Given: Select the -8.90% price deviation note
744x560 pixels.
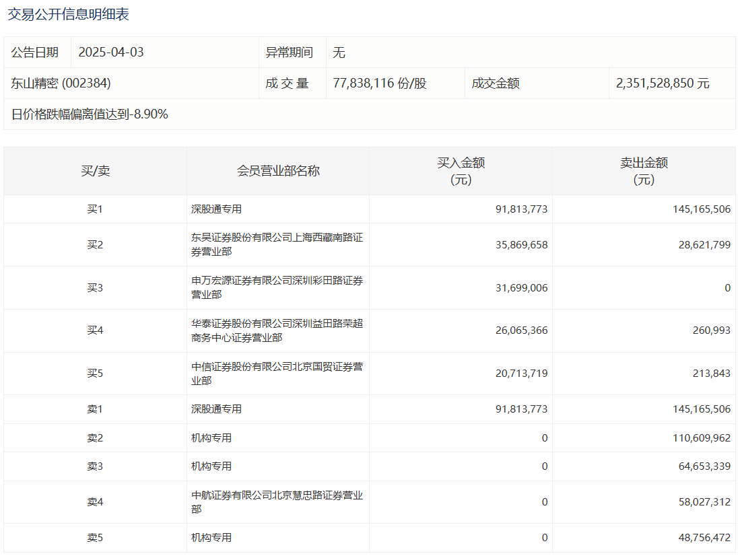Looking at the screenshot, I should point(90,114).
